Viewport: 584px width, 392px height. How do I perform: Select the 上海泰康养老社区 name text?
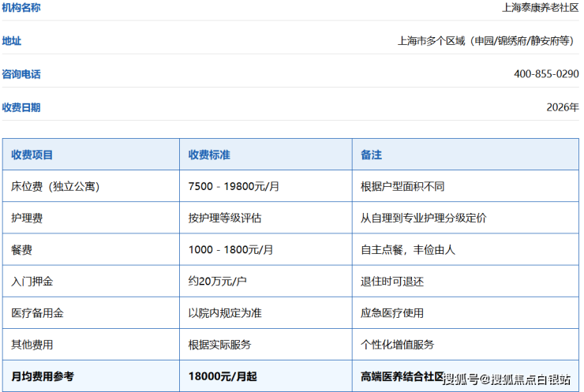(x=540, y=7)
